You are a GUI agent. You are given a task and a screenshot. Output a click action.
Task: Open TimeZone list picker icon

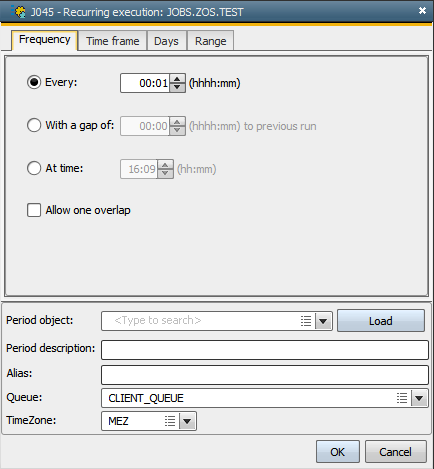(x=170, y=421)
